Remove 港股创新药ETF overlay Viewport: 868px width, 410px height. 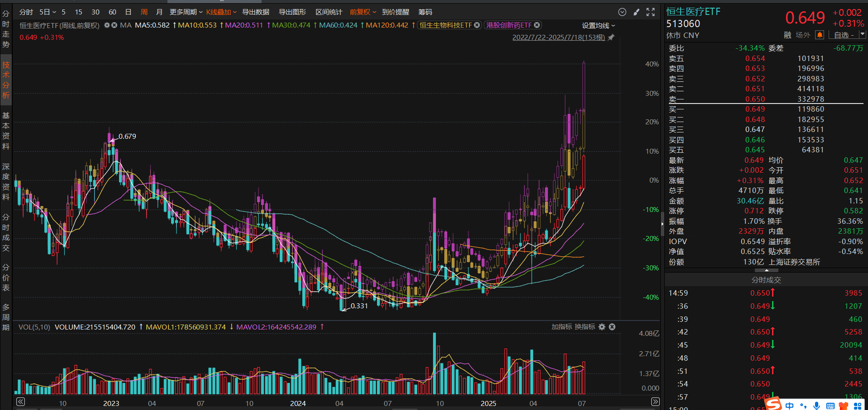point(537,25)
